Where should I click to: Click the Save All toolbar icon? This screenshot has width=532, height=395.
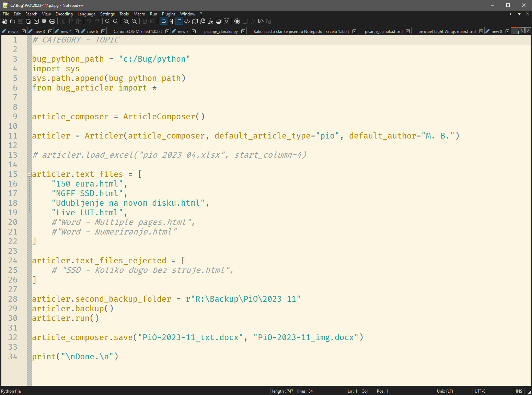(28, 21)
